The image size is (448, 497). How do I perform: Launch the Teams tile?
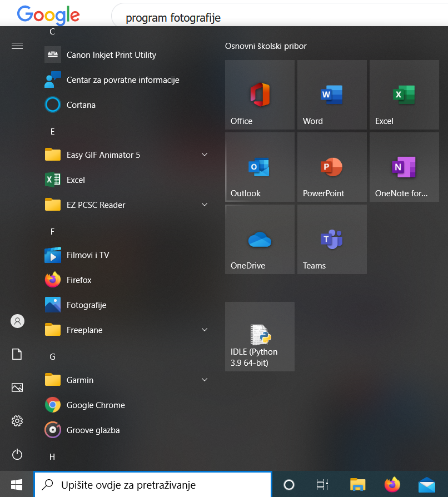tap(332, 239)
